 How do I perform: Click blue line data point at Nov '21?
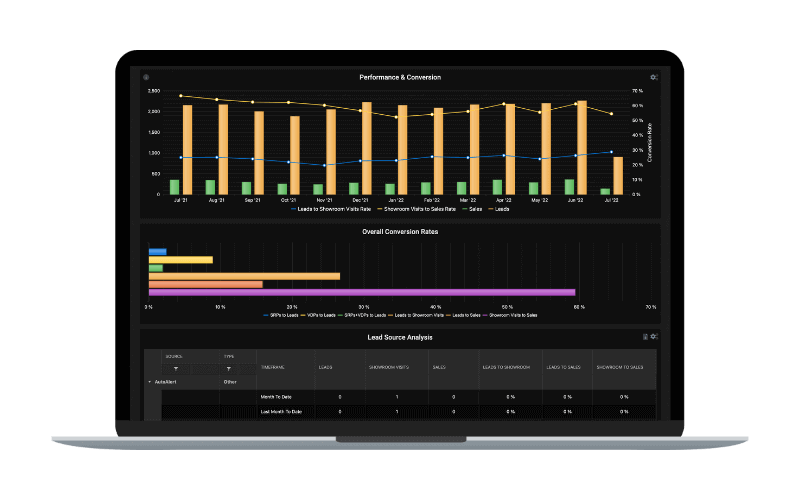[324, 165]
